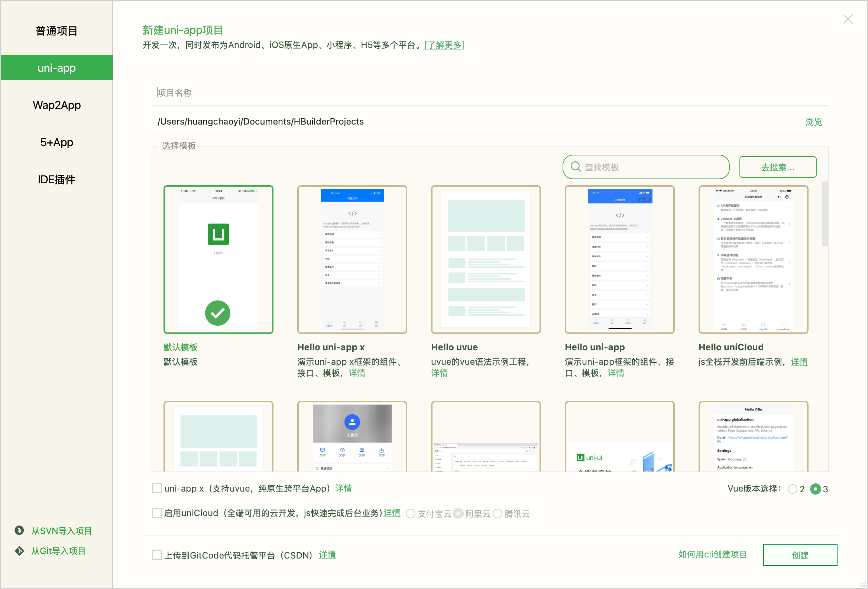
Task: Select Vue version 2 radio button
Action: point(792,489)
